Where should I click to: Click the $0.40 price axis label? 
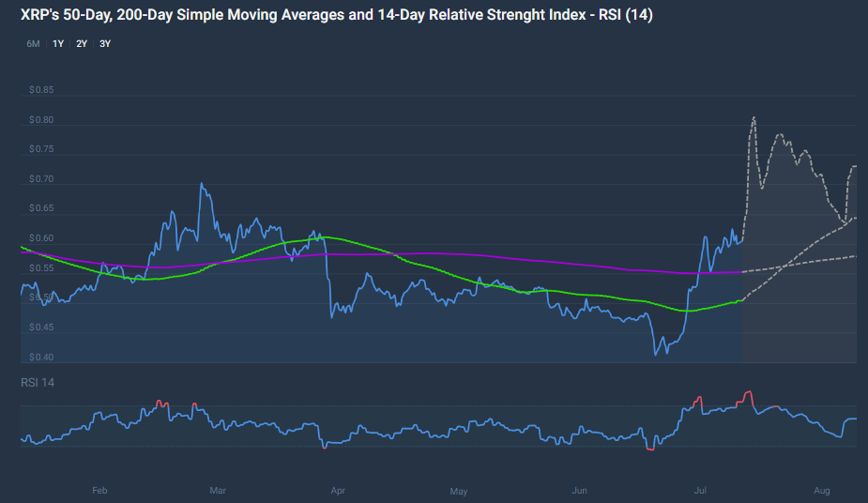[41, 357]
